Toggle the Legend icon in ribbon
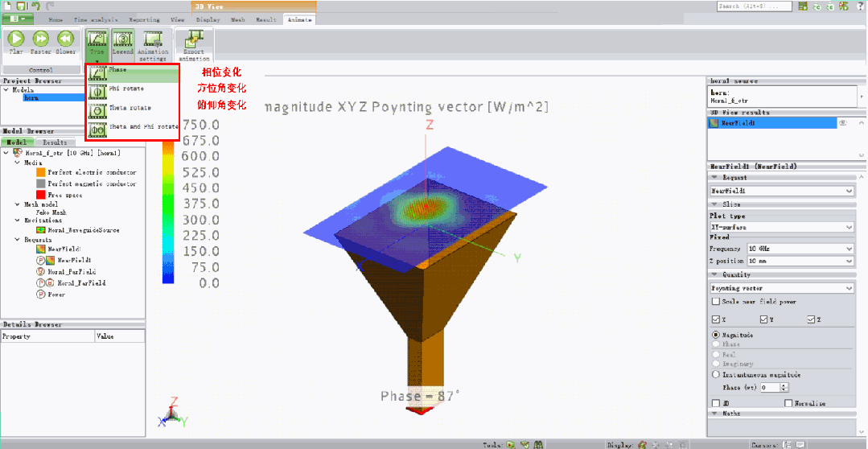Image resolution: width=868 pixels, height=449 pixels. click(122, 40)
